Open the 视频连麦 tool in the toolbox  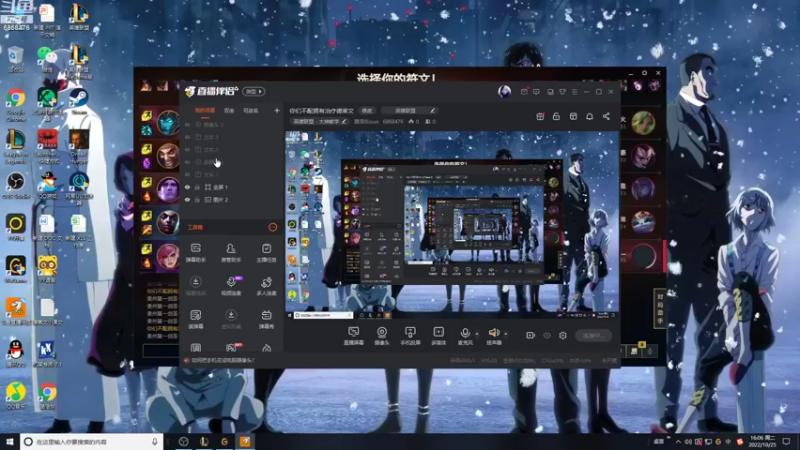(231, 286)
